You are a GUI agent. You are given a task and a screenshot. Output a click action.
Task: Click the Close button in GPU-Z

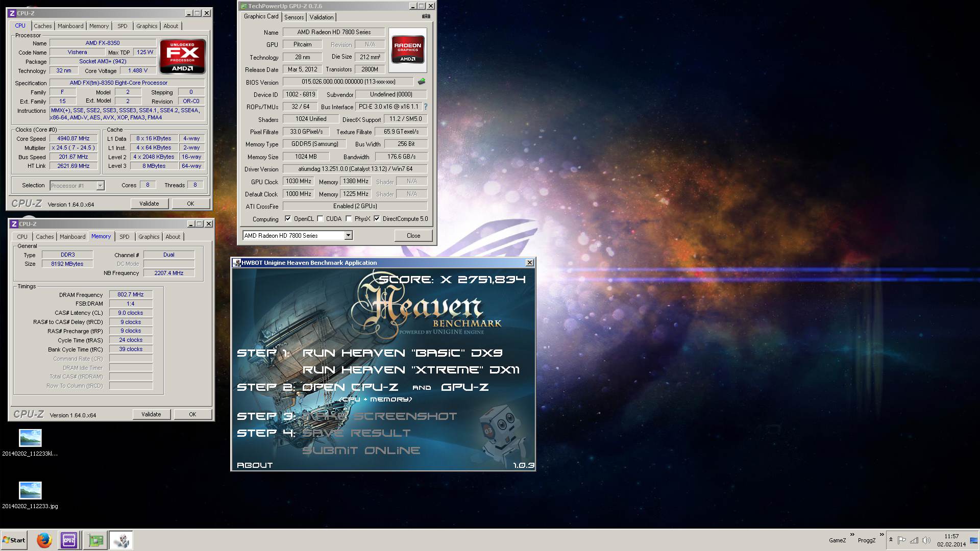[x=413, y=236]
